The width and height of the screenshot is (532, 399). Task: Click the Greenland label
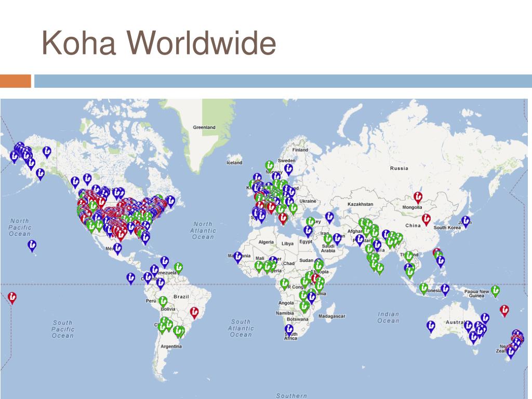pyautogui.click(x=204, y=128)
